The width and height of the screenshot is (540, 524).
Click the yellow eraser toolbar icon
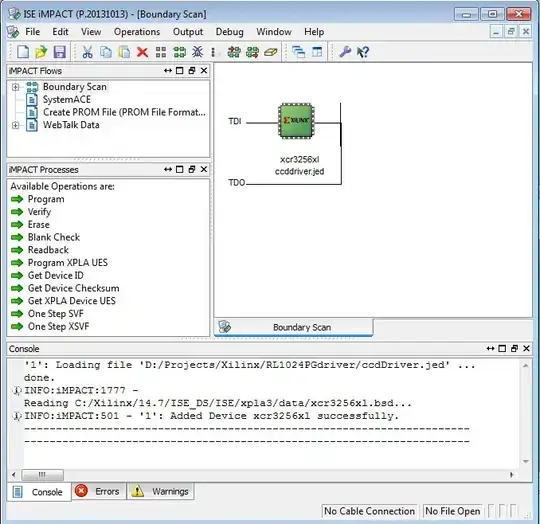271,52
